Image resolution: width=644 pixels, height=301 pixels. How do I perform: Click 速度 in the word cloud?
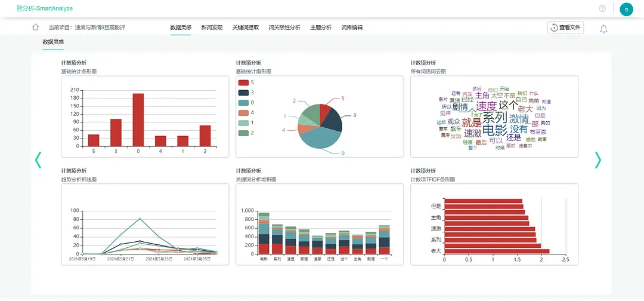click(487, 106)
